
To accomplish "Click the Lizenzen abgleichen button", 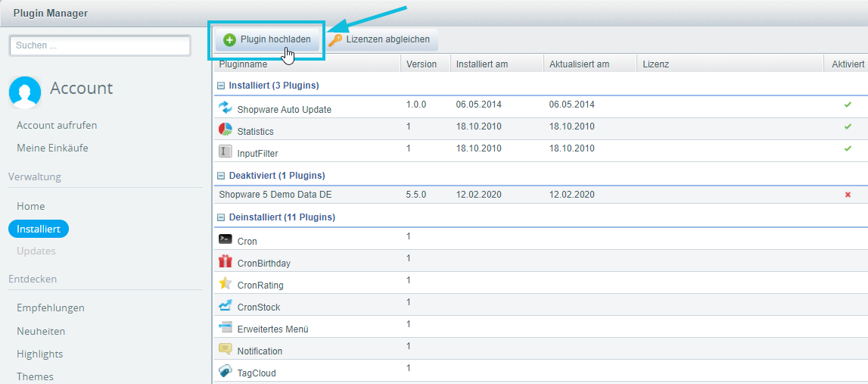I will tap(379, 40).
